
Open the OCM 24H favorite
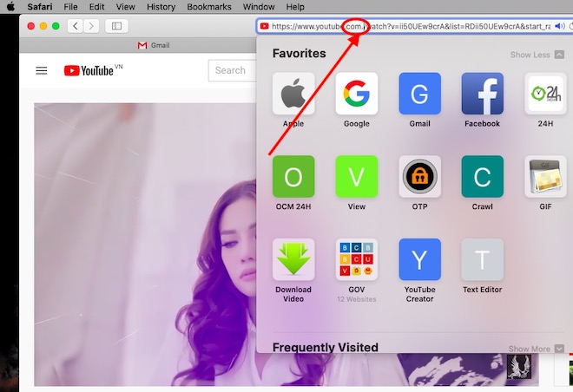(293, 177)
